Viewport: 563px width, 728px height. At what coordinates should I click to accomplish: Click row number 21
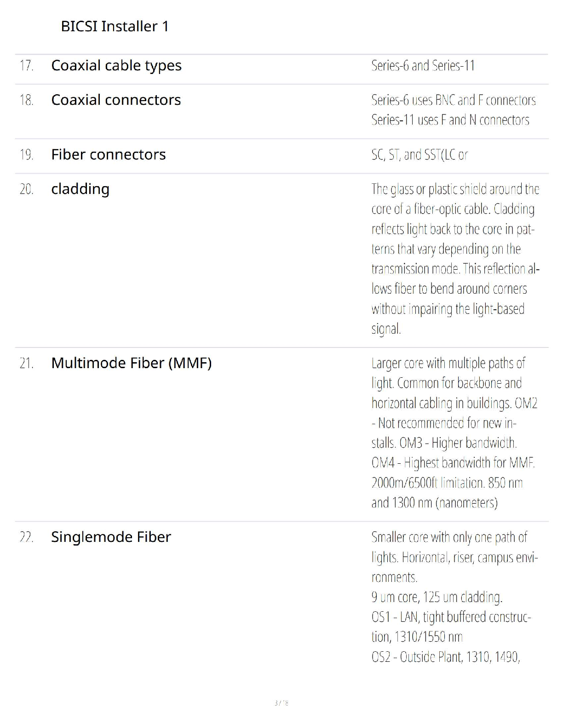pyautogui.click(x=27, y=364)
